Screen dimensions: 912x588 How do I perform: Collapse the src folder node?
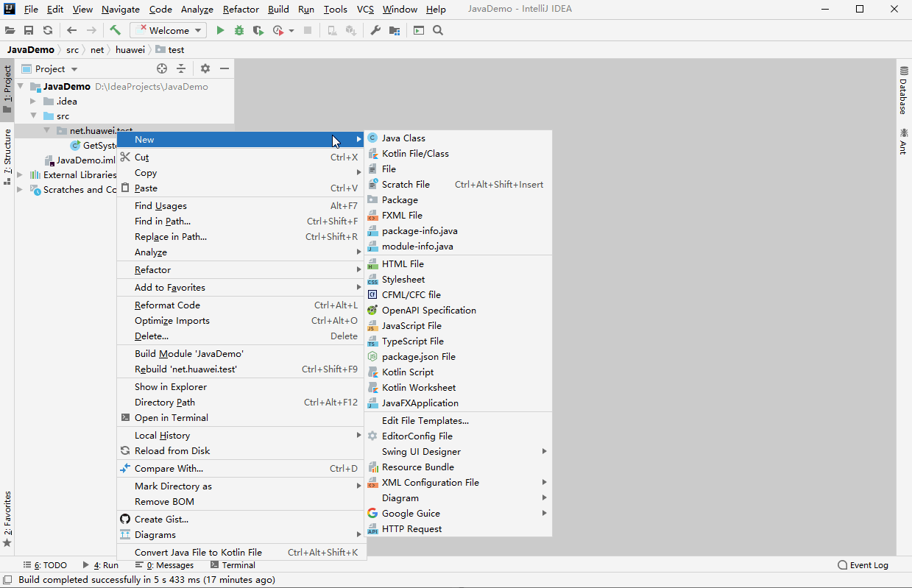pyautogui.click(x=33, y=116)
